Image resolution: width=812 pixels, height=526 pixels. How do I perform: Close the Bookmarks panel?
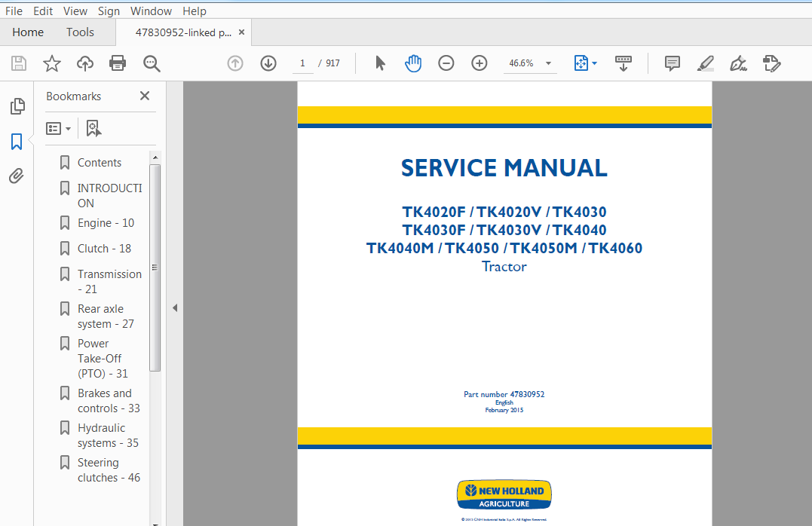click(145, 96)
